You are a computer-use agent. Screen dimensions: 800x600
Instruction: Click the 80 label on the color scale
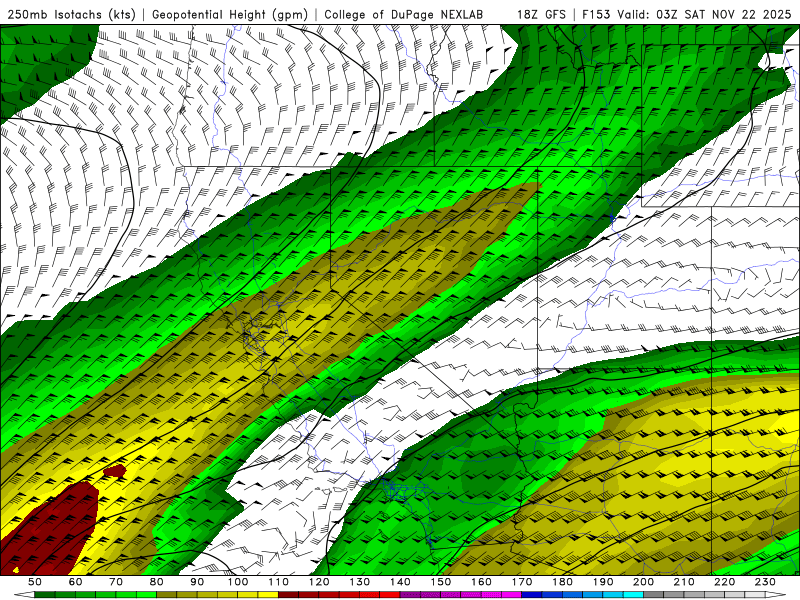[156, 582]
